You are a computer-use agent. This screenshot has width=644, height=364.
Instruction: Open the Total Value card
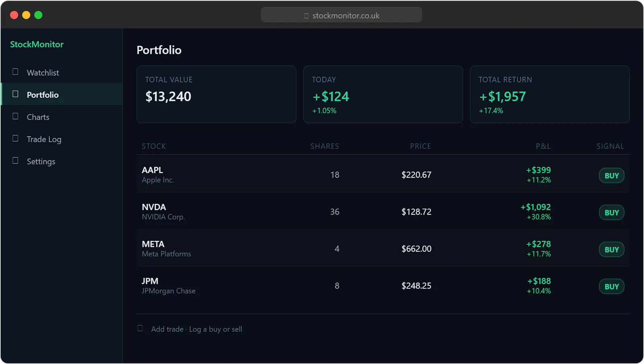pos(217,94)
